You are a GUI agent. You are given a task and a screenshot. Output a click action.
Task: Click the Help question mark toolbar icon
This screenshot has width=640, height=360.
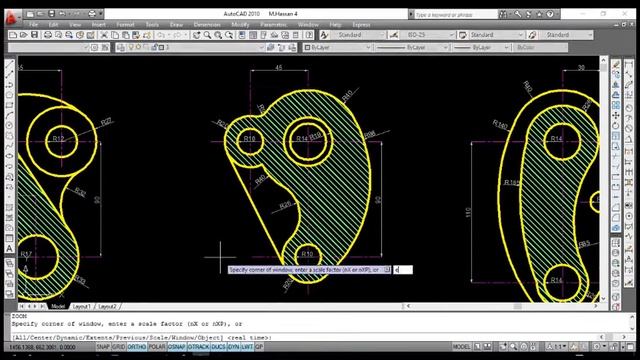pyautogui.click(x=309, y=35)
